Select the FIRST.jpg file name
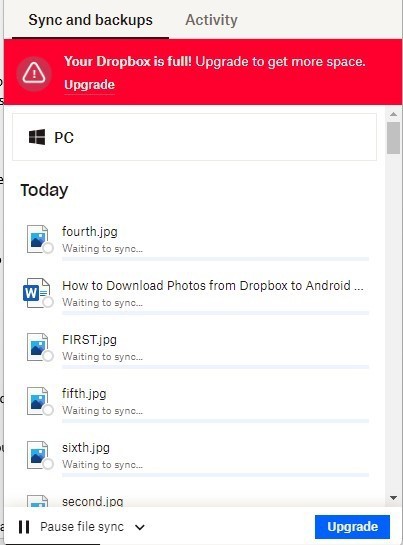The image size is (403, 545). point(89,340)
